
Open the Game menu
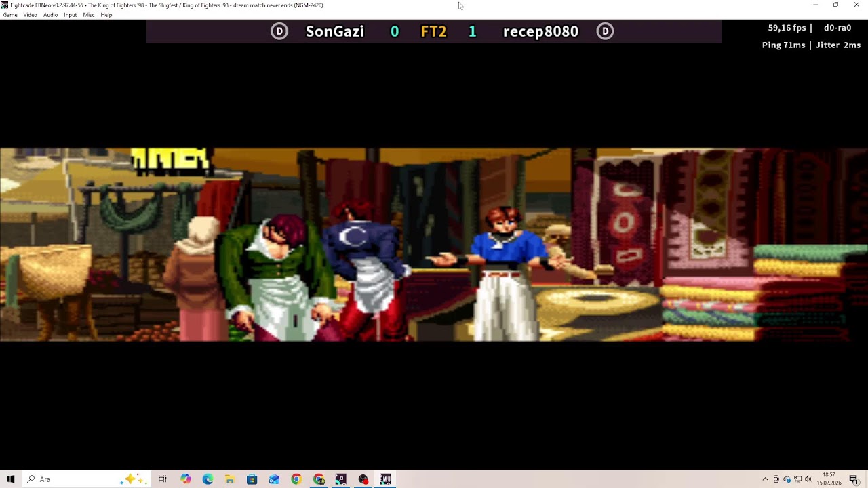point(10,15)
